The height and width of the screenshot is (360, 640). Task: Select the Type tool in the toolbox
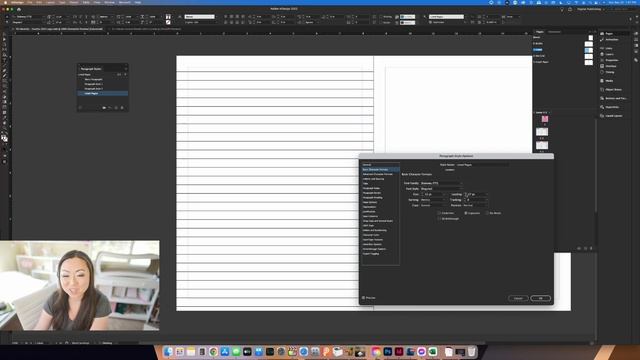(x=4, y=60)
